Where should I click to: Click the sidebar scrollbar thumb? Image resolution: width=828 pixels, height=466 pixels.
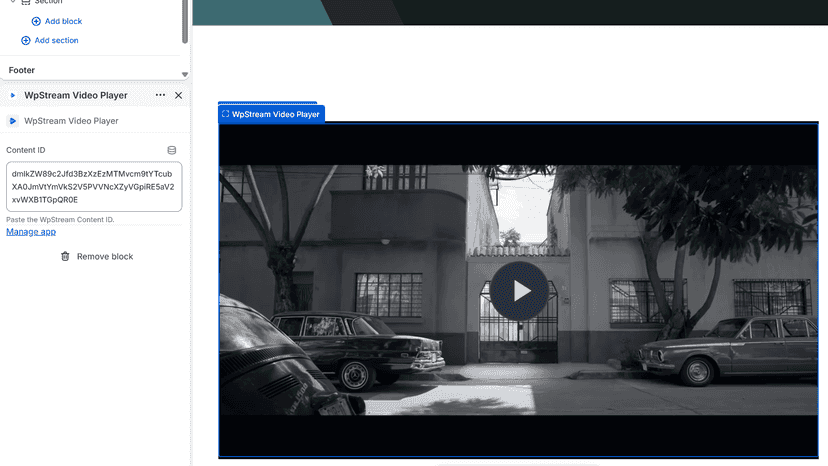(x=185, y=21)
